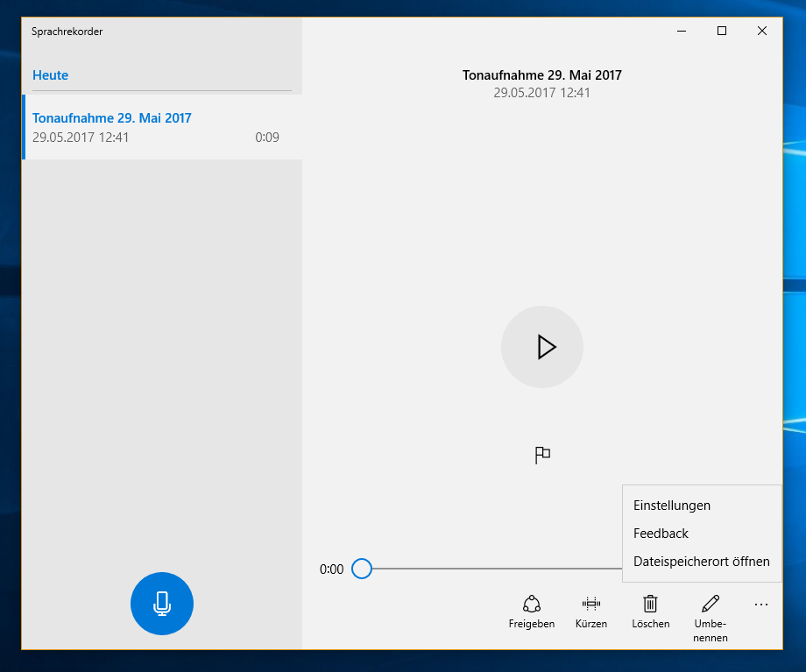Click the middle of the seek bar track
This screenshot has height=672, width=806.
(x=491, y=569)
